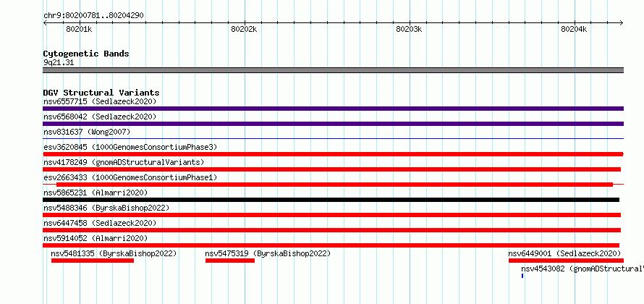Open esv3620845 (1000GenomesConsortiumPhase3) label

click(130, 147)
